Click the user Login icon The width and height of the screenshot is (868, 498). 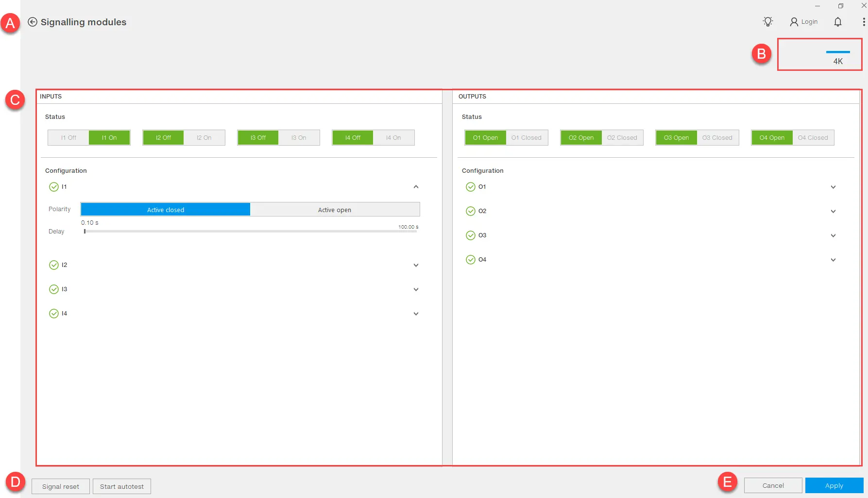click(794, 22)
